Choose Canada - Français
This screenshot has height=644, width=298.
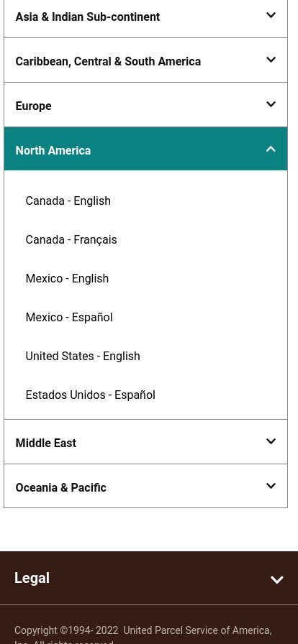(71, 240)
